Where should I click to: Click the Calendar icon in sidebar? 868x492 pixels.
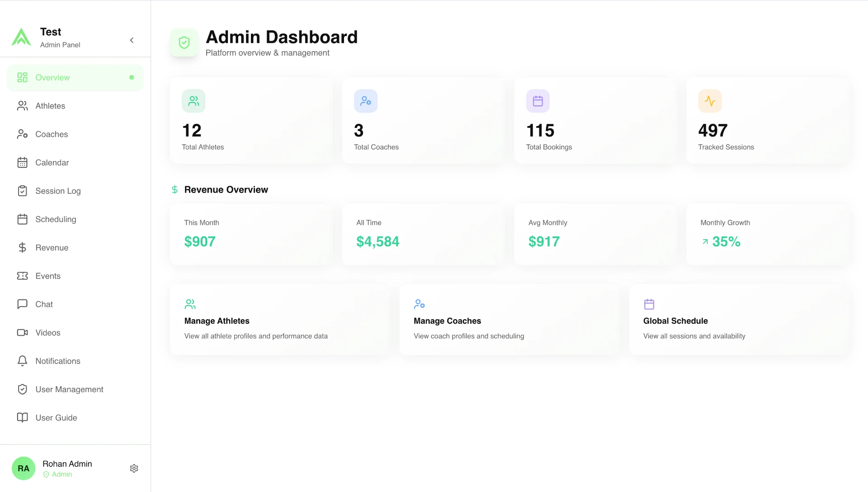[x=22, y=162]
